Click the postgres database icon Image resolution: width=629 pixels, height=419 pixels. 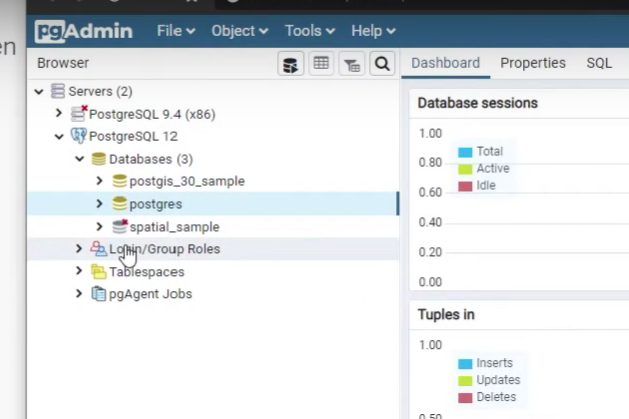pos(119,204)
